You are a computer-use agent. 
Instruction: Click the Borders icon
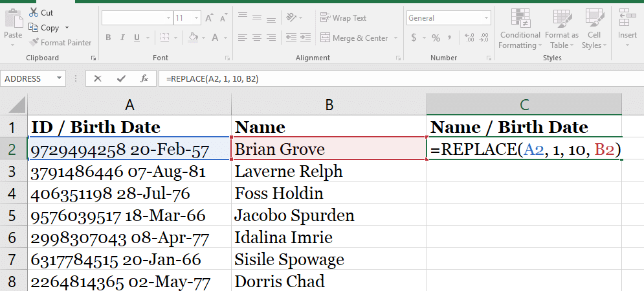pyautogui.click(x=164, y=38)
